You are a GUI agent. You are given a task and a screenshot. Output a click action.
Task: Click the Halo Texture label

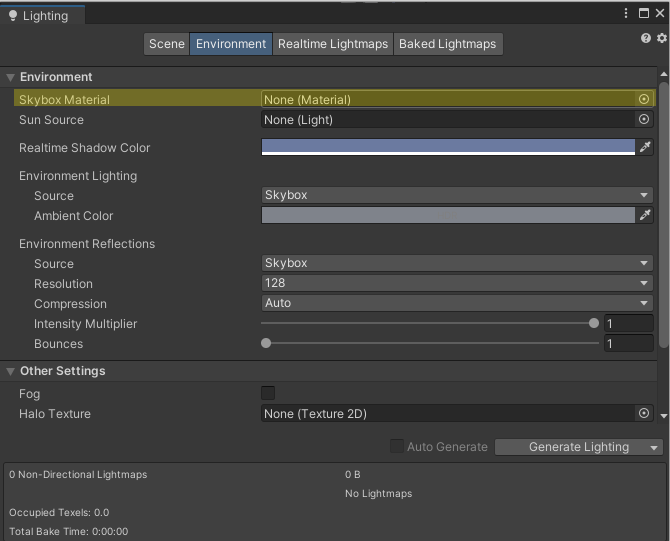55,414
